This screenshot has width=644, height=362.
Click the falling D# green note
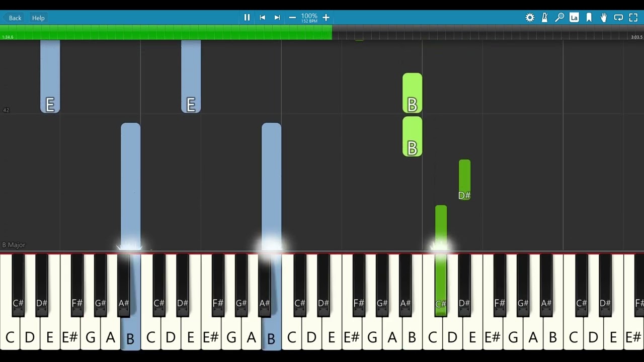click(x=464, y=180)
